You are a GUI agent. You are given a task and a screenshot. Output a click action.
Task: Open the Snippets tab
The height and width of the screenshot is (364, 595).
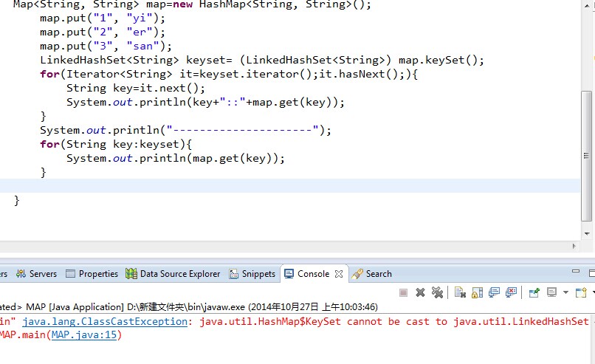point(252,274)
